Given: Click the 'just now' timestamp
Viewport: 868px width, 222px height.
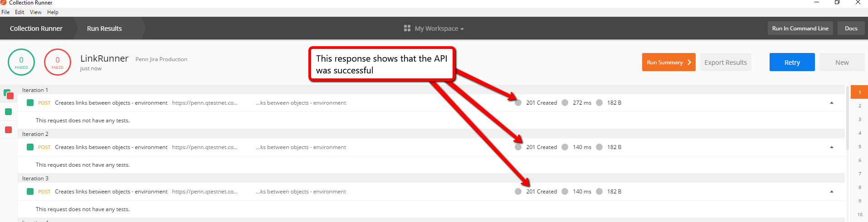Looking at the screenshot, I should (x=91, y=69).
